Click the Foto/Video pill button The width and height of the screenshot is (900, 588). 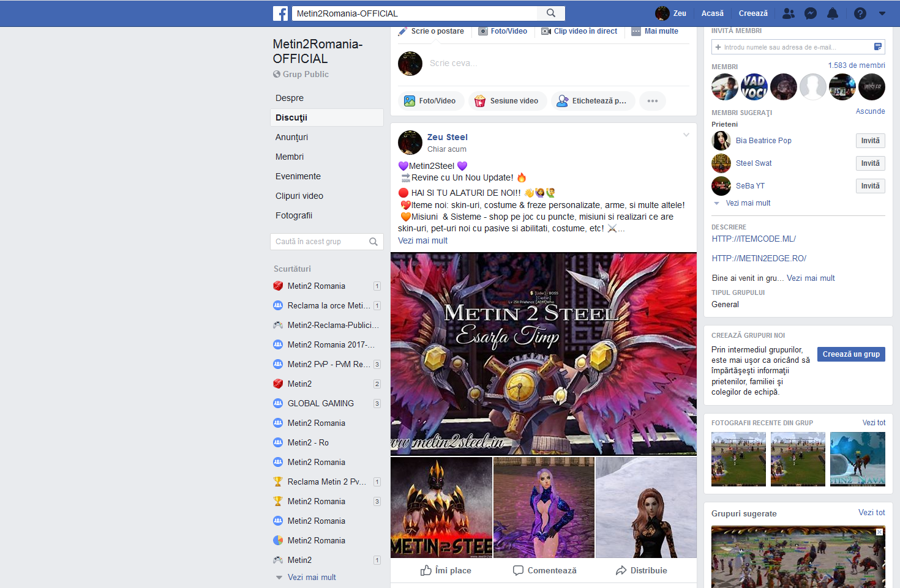pyautogui.click(x=430, y=101)
